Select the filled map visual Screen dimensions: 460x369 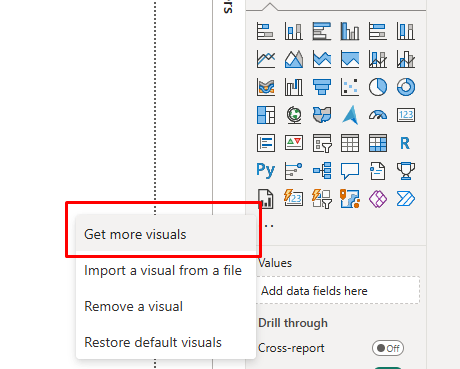coord(322,115)
